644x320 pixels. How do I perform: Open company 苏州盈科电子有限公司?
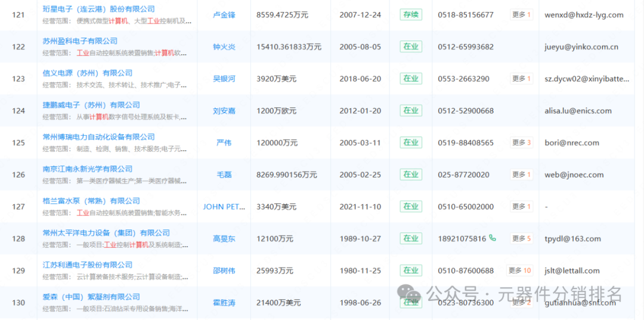pyautogui.click(x=80, y=41)
